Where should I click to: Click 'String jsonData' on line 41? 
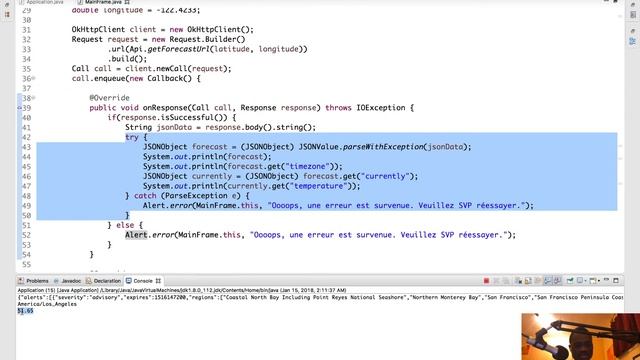[158, 127]
